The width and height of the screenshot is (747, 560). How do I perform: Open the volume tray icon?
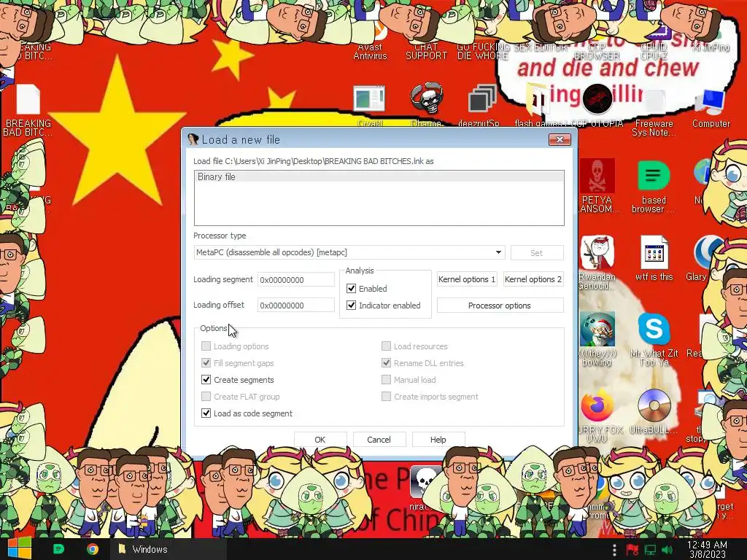coord(667,550)
